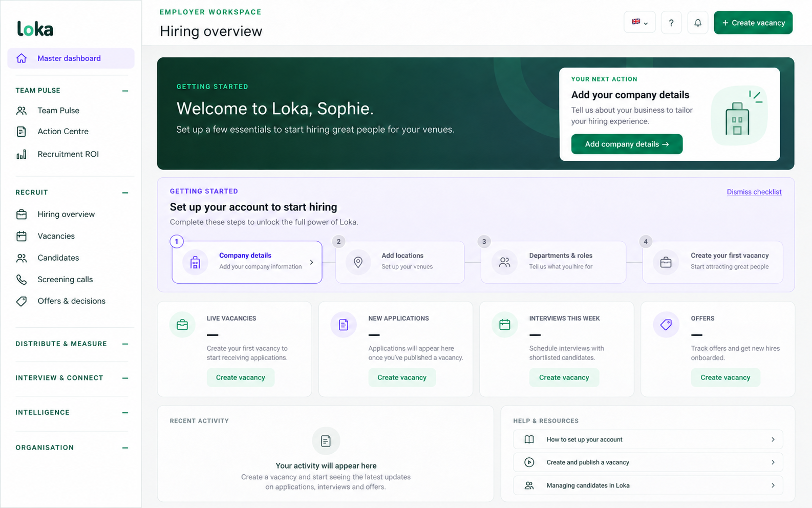The height and width of the screenshot is (508, 812).
Task: Click Add company details button
Action: pos(627,144)
